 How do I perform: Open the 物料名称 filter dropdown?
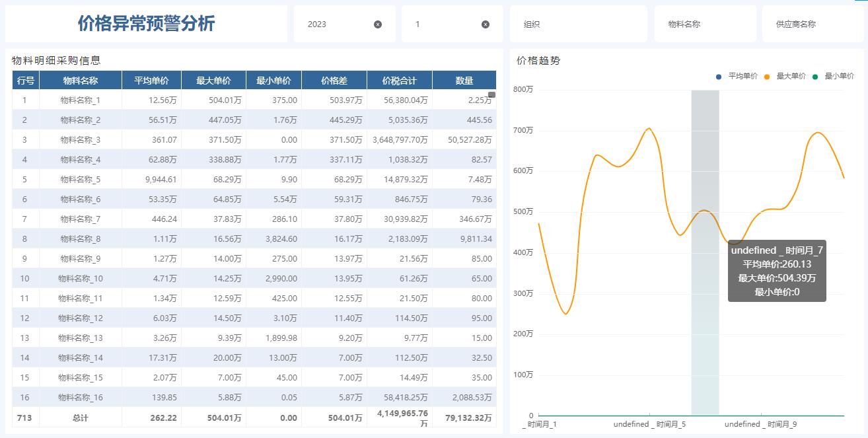tap(705, 24)
